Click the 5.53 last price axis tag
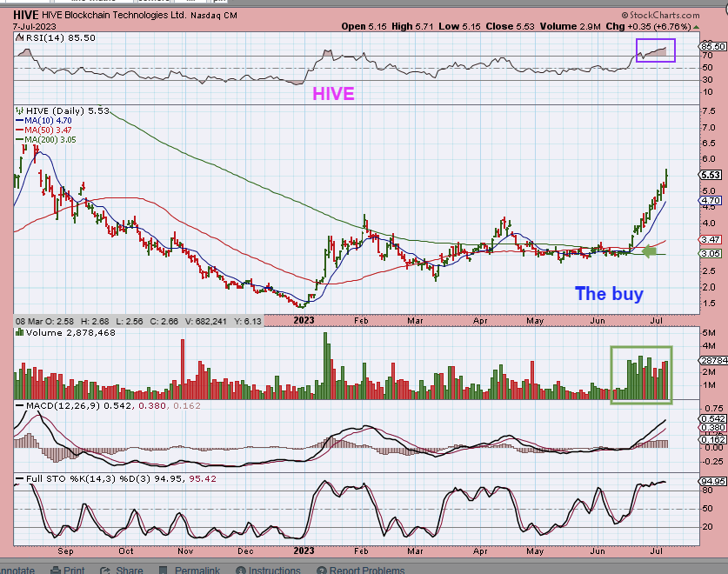Image resolution: width=728 pixels, height=574 pixels. (x=711, y=175)
